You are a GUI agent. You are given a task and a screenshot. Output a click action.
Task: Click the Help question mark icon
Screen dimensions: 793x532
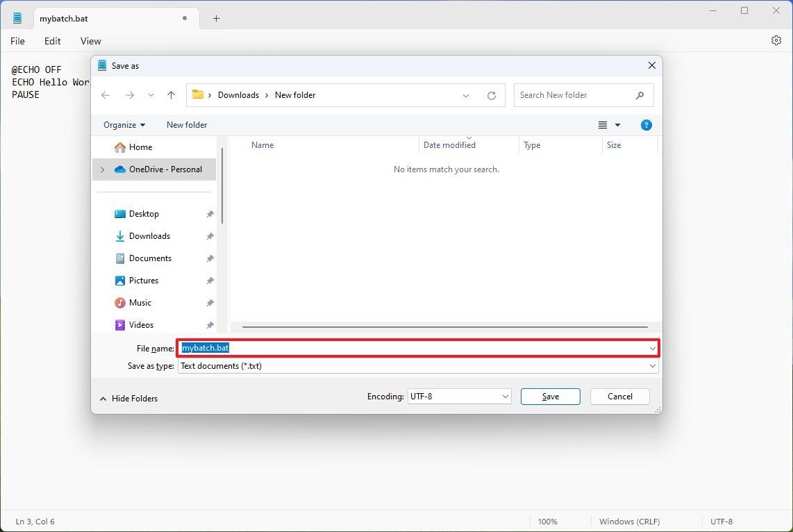point(646,125)
